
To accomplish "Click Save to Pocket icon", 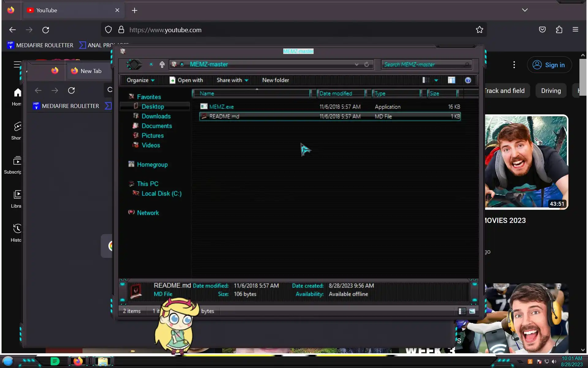I will point(542,30).
